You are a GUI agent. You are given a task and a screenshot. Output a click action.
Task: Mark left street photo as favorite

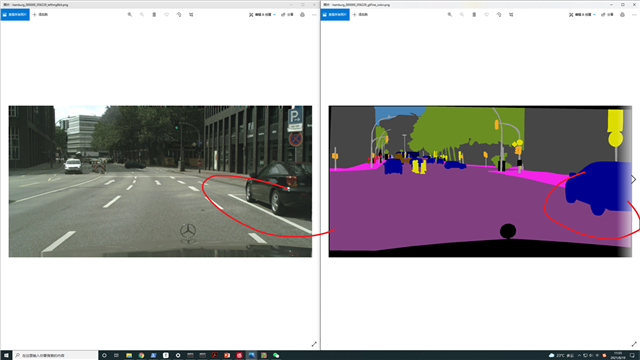[167, 15]
